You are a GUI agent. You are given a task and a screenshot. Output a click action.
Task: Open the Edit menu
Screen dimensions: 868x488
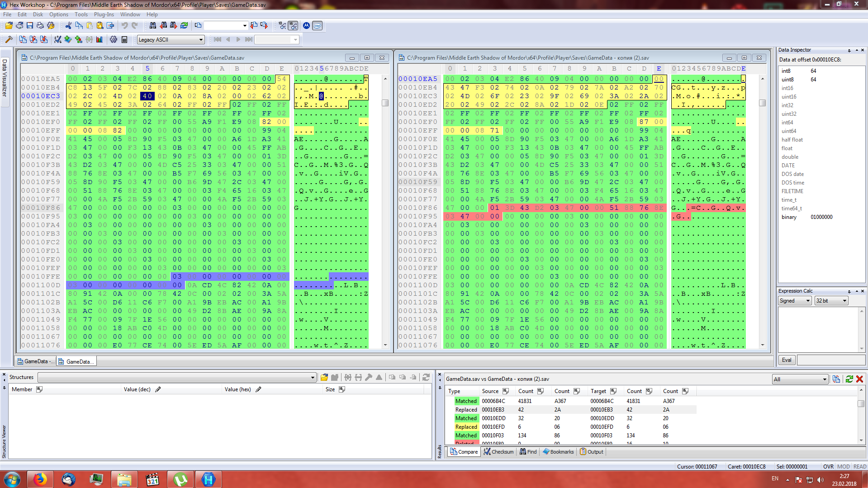pos(22,14)
